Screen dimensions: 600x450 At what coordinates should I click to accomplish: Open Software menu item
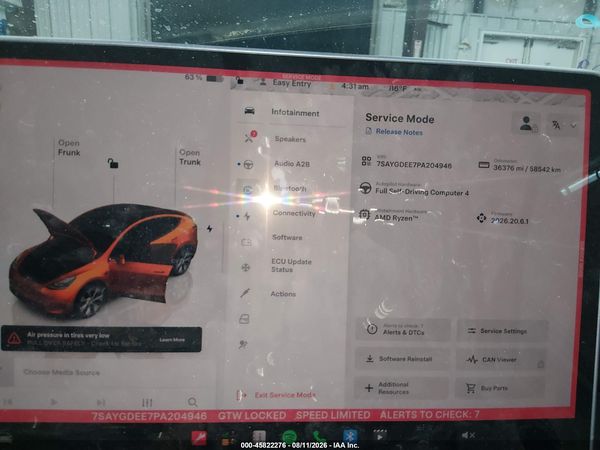[x=287, y=237]
